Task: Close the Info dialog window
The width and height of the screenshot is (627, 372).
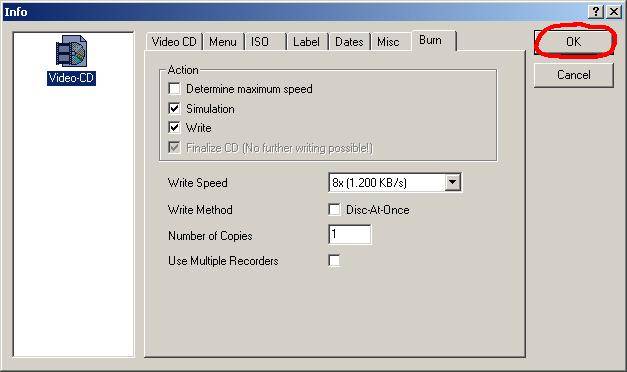Action: click(613, 12)
